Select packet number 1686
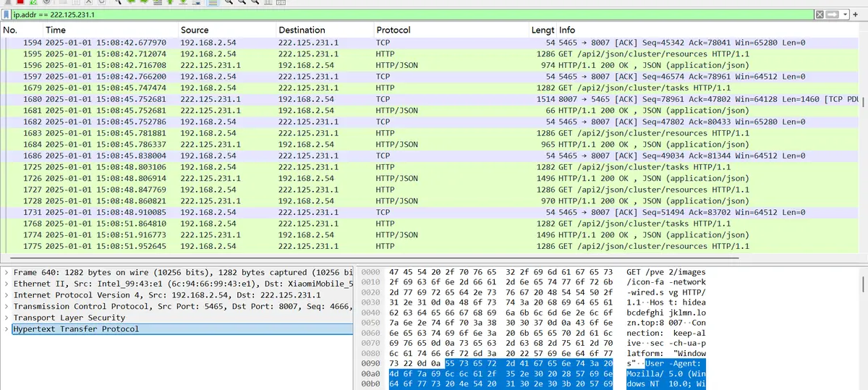 [x=430, y=156]
